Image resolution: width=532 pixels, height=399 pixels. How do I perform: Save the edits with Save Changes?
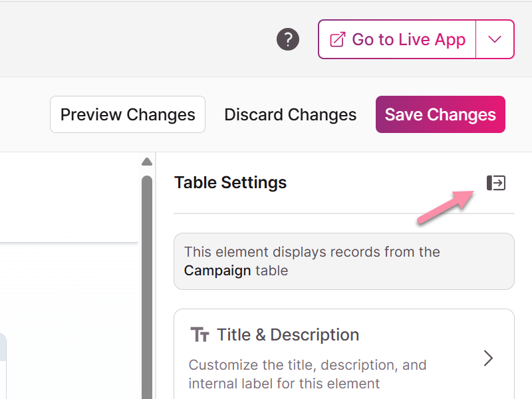pos(440,114)
